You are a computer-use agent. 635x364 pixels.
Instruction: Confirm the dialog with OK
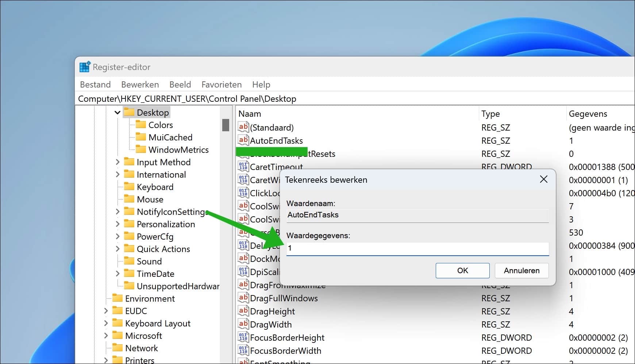(462, 271)
